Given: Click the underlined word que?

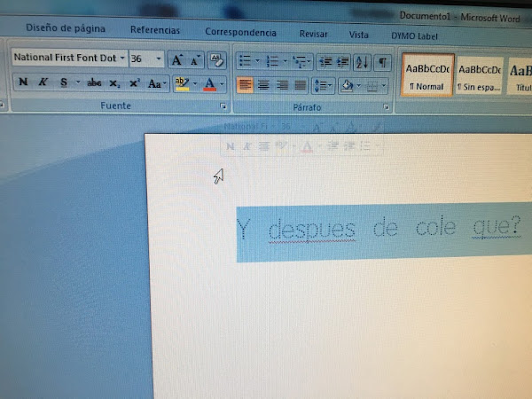Looking at the screenshot, I should coord(497,225).
